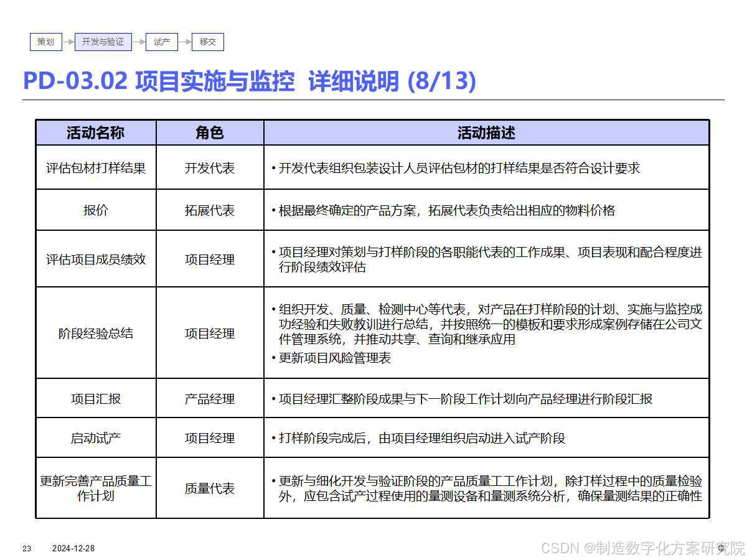This screenshot has height=560, width=747.
Task: Click the highlighted 开发与验证 stage box
Action: pyautogui.click(x=102, y=42)
